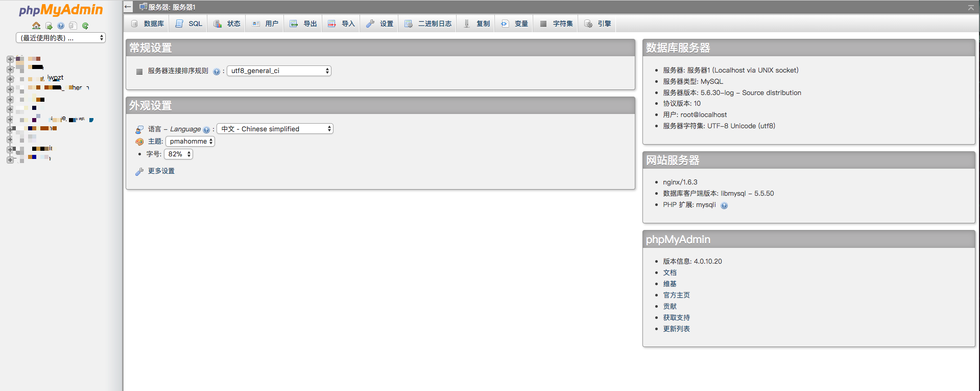The height and width of the screenshot is (391, 980).
Task: Click the 导出 export tab icon
Action: point(294,24)
